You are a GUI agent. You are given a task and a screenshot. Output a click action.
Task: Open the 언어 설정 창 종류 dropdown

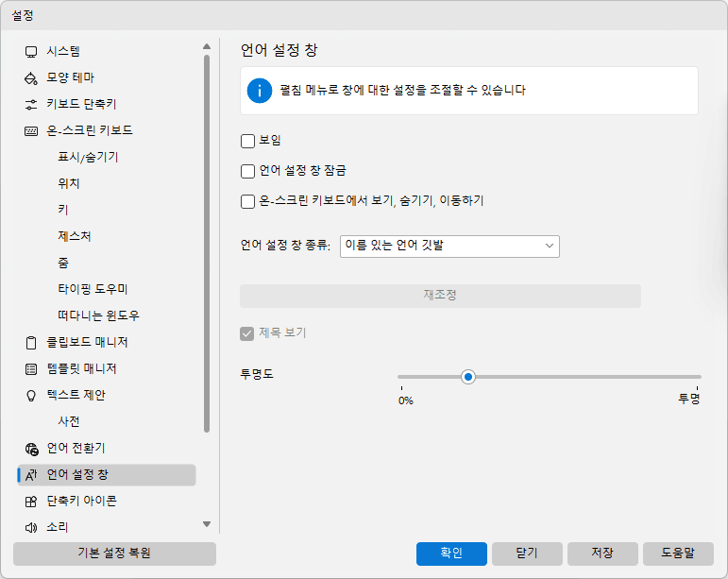click(449, 247)
